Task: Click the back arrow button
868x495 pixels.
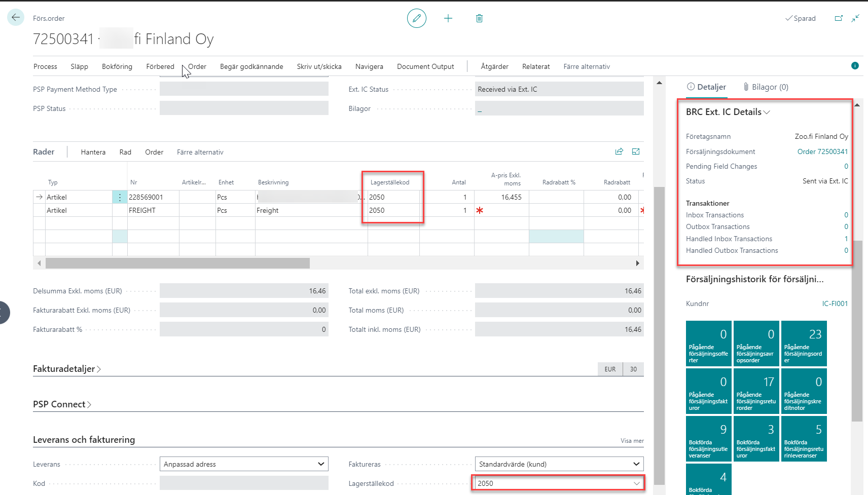Action: [16, 18]
